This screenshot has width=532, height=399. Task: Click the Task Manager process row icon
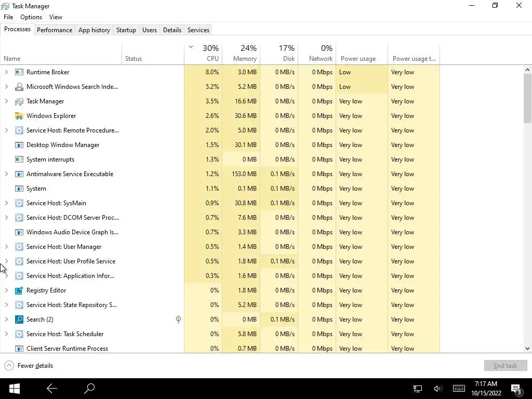click(19, 101)
